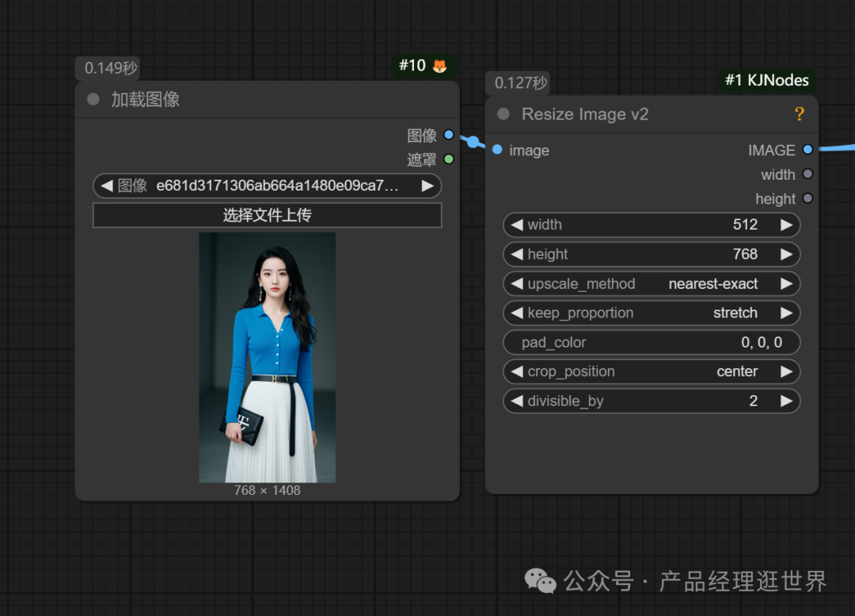Open the upscale_method nearest-exact dropdown
Image resolution: width=855 pixels, height=616 pixels.
click(x=652, y=283)
